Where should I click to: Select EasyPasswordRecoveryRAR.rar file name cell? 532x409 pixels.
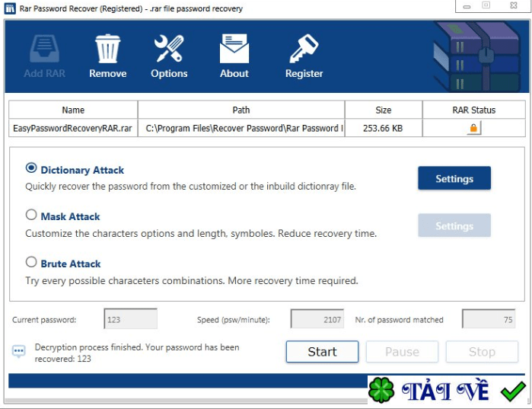(x=73, y=128)
